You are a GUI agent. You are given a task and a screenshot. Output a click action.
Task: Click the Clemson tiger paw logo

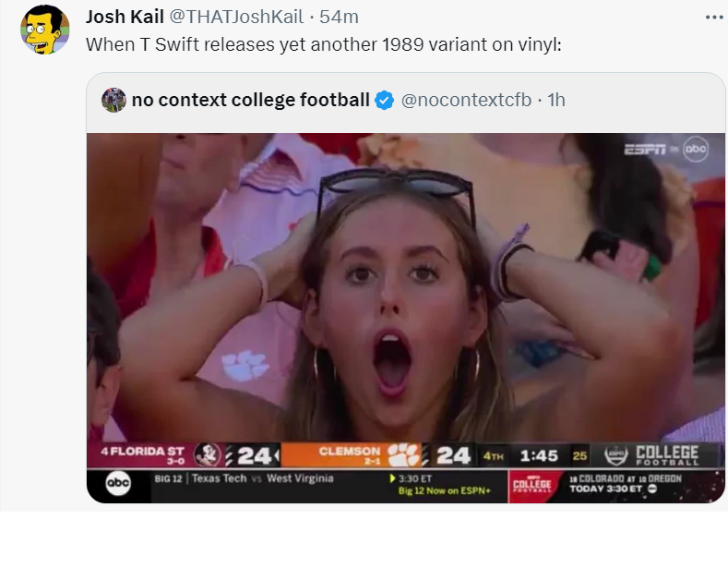tap(403, 455)
